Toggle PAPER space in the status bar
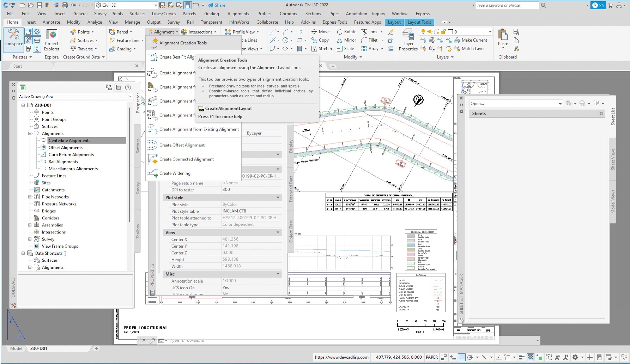 tap(432, 357)
